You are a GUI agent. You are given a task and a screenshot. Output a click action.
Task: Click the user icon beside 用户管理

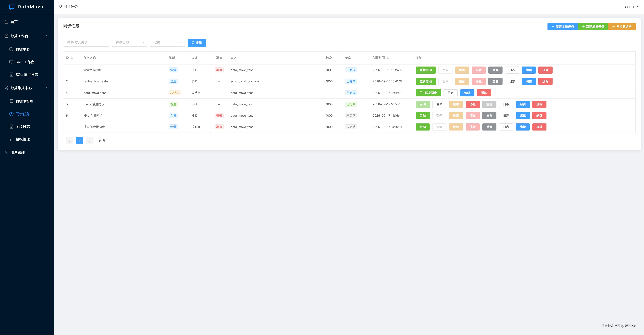tap(6, 152)
